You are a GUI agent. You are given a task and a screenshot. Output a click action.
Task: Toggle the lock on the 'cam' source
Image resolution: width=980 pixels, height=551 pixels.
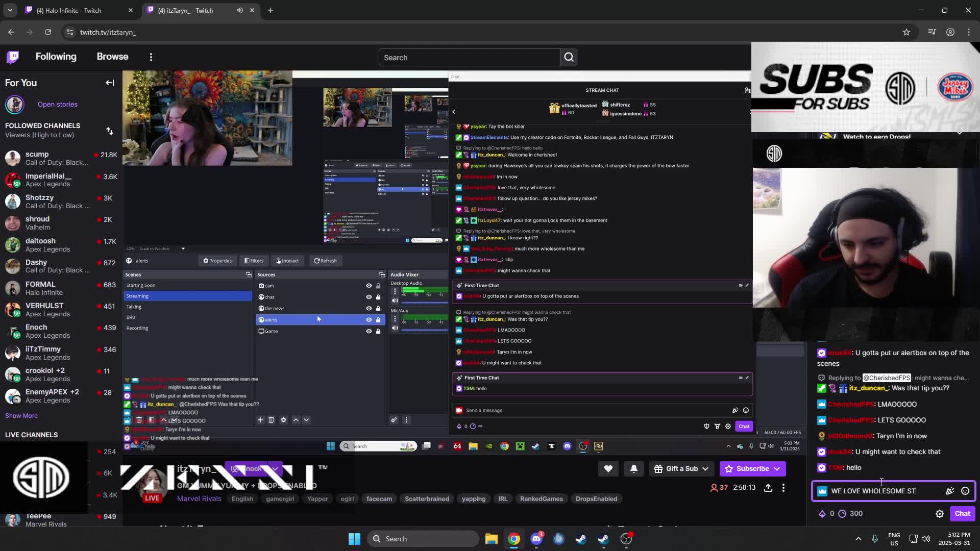(378, 286)
